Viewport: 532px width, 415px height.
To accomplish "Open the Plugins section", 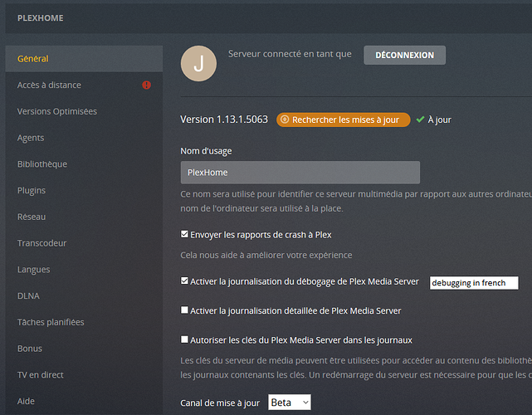I will click(x=84, y=190).
